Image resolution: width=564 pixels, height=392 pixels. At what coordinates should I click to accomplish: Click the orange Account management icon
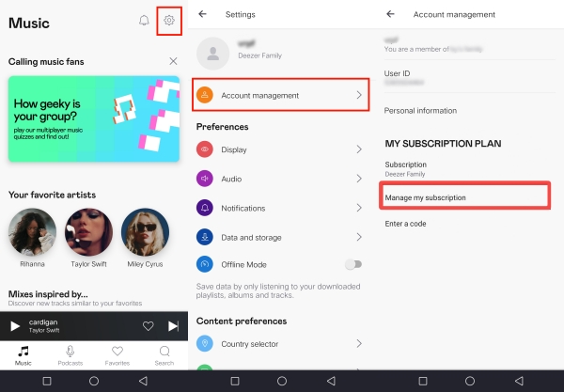click(x=205, y=95)
